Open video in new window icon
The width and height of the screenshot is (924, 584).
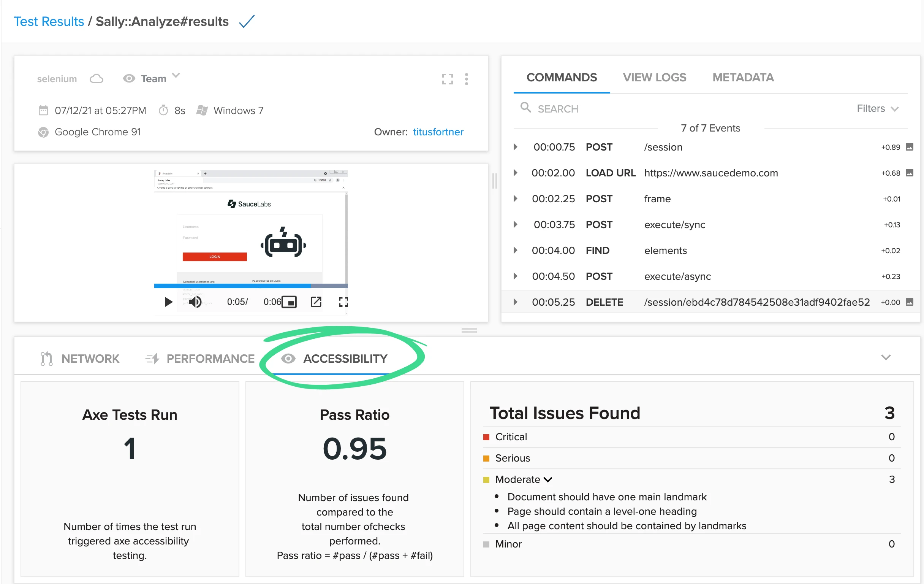click(x=316, y=302)
